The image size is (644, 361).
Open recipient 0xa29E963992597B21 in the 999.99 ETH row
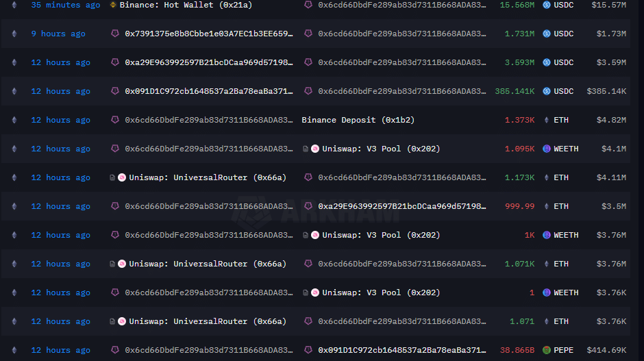click(x=401, y=206)
